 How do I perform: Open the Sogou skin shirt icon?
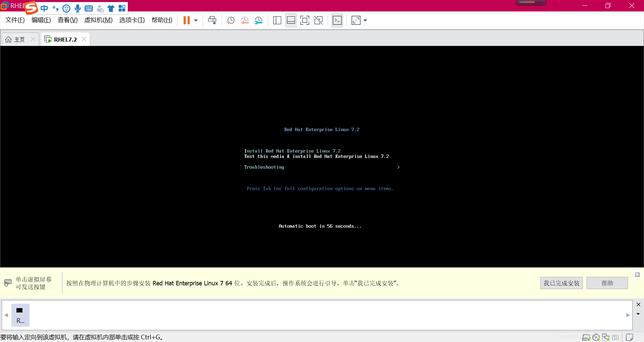click(x=111, y=8)
